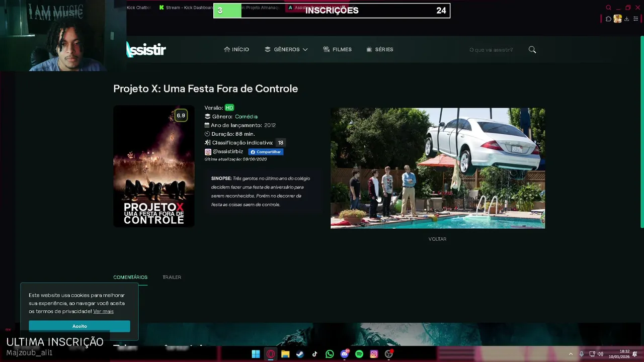
Task: Open Discord from the taskbar
Action: (345, 354)
